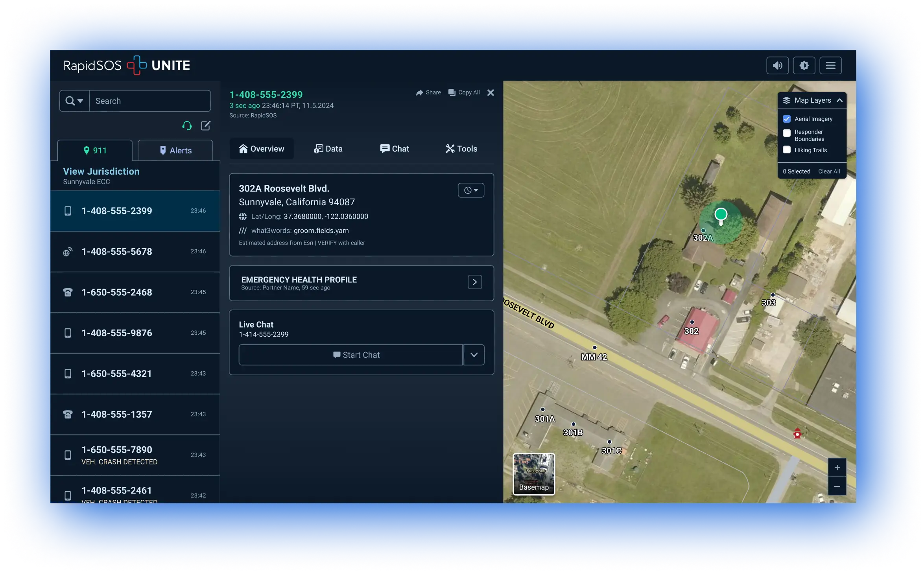Enable the Responder Boundaries layer
Screen dimensions: 924x571
pyautogui.click(x=787, y=133)
